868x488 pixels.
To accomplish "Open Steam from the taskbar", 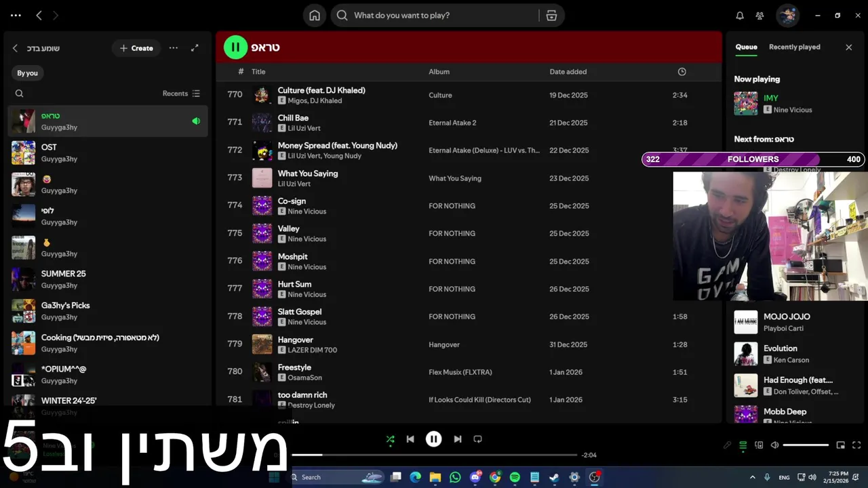I will pos(554,477).
